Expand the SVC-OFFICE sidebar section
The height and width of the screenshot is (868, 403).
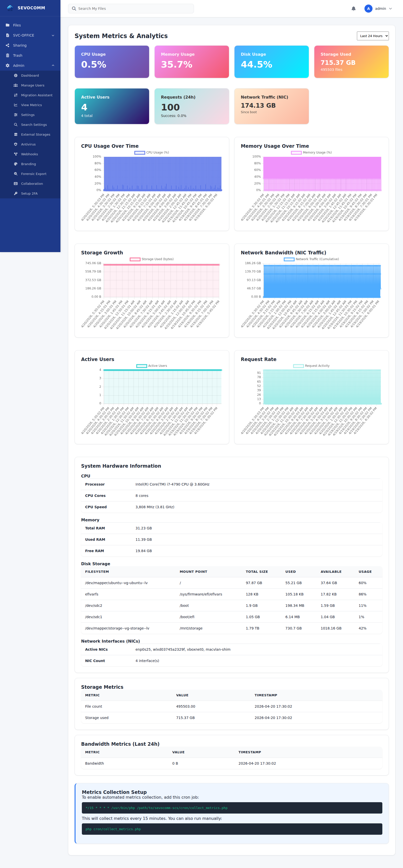[x=30, y=35]
